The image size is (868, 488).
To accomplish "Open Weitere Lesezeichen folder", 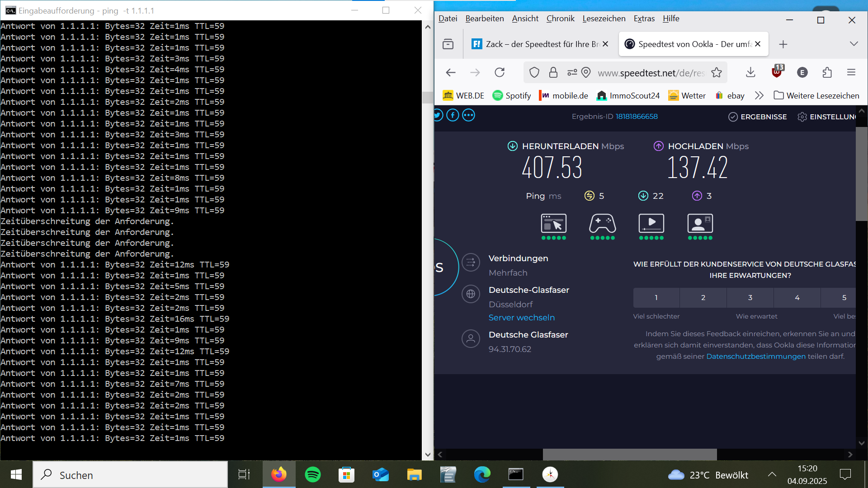I will [x=816, y=95].
